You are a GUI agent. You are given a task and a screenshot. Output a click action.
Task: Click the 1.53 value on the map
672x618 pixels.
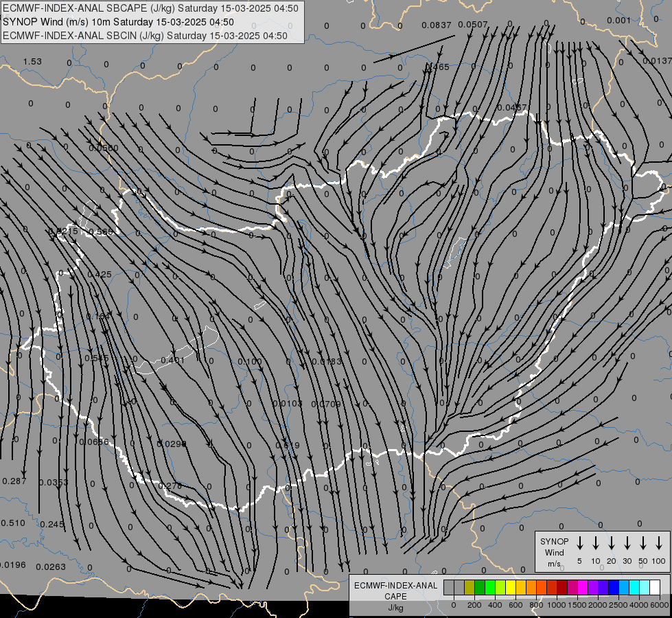pos(32,61)
